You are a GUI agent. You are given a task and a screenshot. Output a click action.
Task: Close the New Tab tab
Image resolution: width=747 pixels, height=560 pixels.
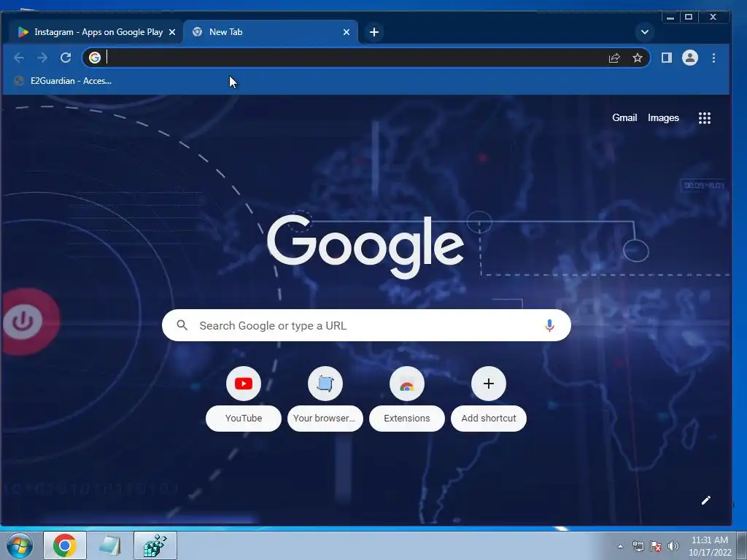tap(347, 32)
